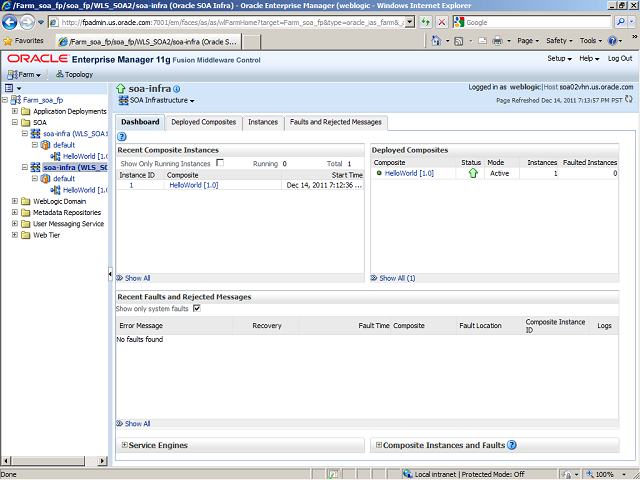Click the tree view options icon in navigator
Viewport: 640px width, 480px height.
coord(9,89)
